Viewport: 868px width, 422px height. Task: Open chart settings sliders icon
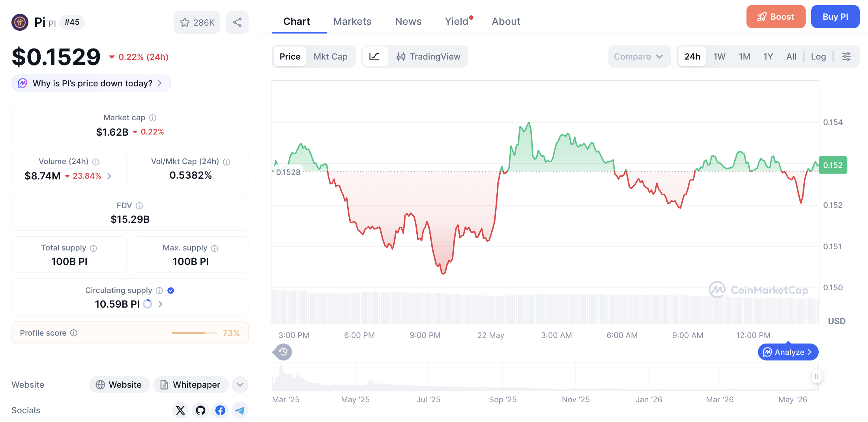coord(846,57)
